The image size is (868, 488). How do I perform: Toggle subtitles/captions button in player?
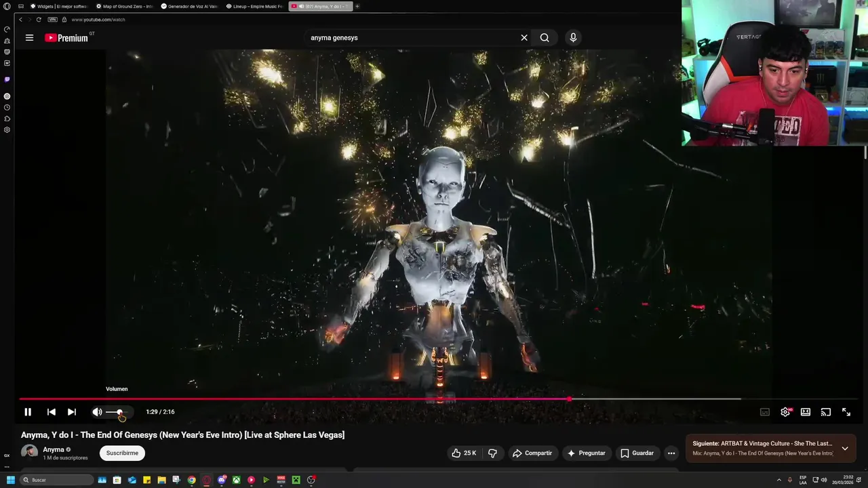[x=765, y=412]
